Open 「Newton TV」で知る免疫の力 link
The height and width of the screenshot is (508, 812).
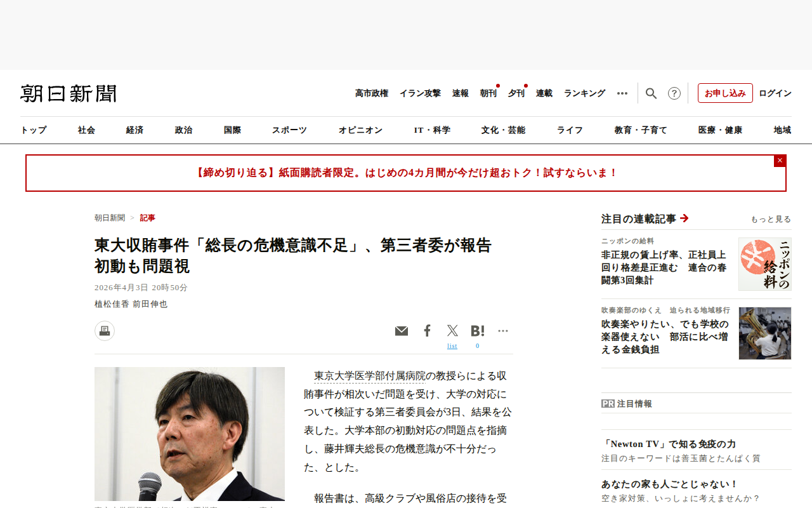click(669, 444)
